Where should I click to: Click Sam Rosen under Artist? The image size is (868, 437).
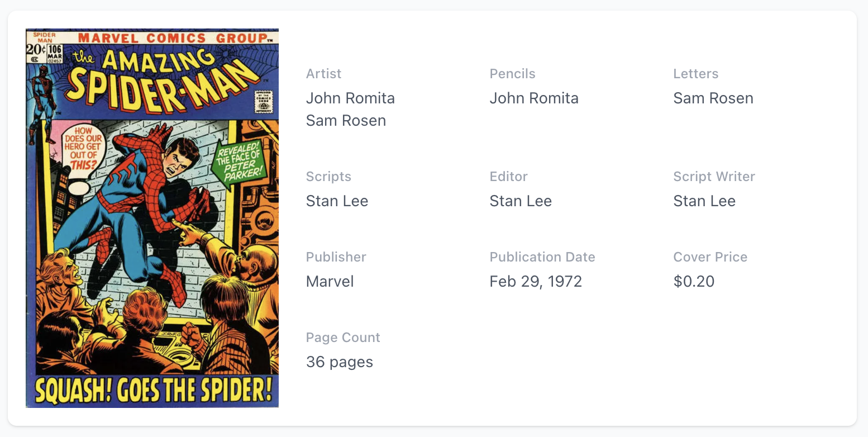(346, 121)
